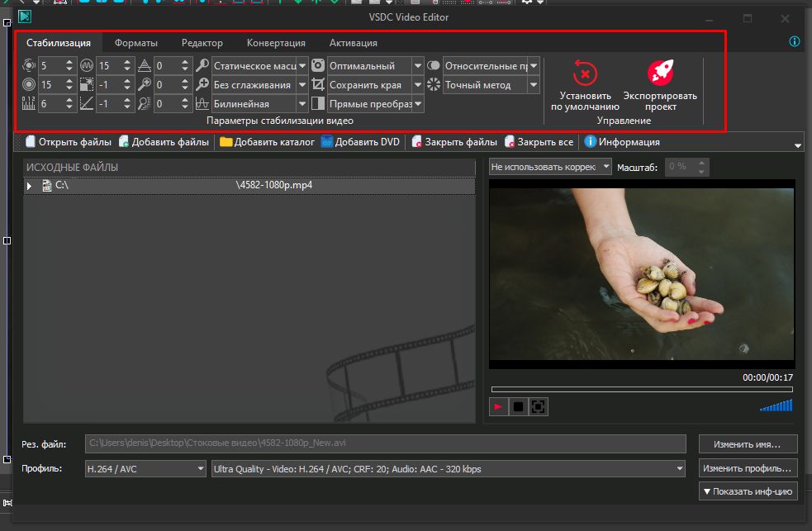
Task: Click the camera icon beside Оптимальный
Action: coord(318,65)
